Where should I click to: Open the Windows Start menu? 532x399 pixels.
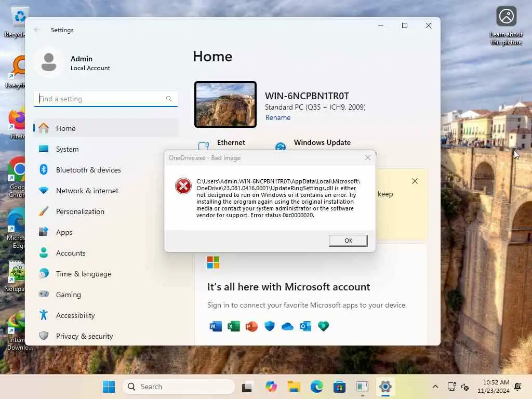pyautogui.click(x=109, y=387)
